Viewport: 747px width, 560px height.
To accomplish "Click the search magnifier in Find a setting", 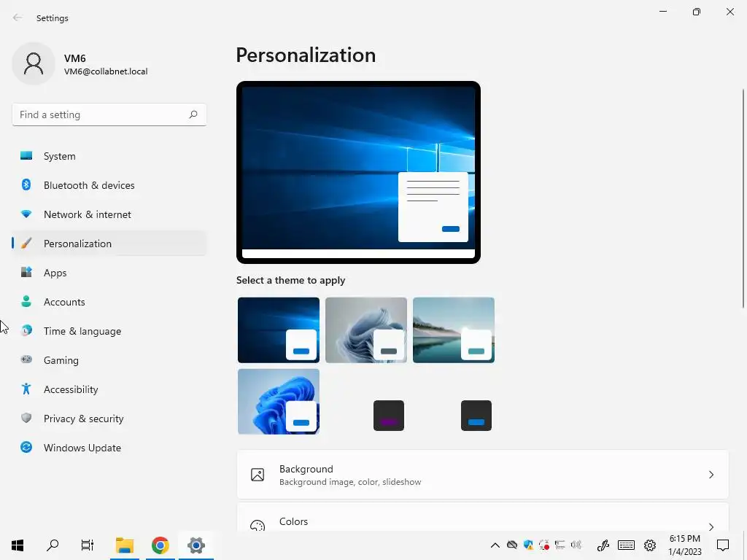I will (x=193, y=114).
